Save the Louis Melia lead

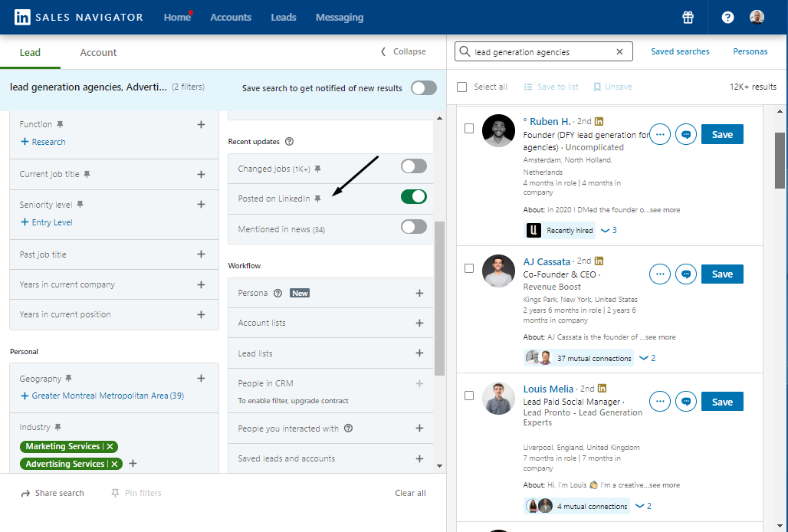[x=721, y=401]
